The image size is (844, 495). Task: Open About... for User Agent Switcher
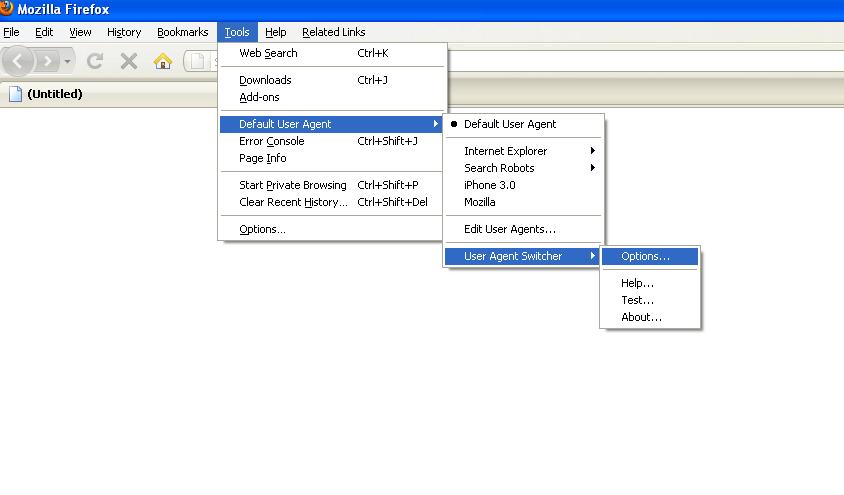coord(650,318)
